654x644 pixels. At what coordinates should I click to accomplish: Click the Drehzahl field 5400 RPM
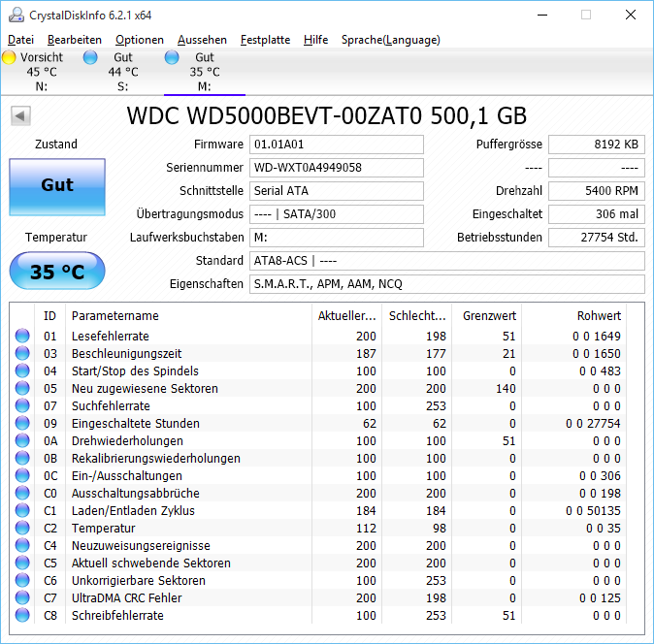[x=597, y=191]
